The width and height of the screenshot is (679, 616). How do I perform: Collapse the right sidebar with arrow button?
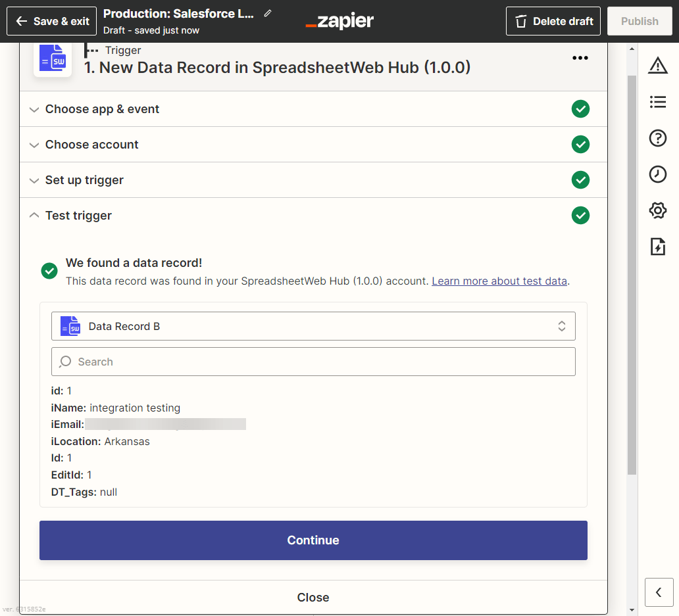[659, 592]
